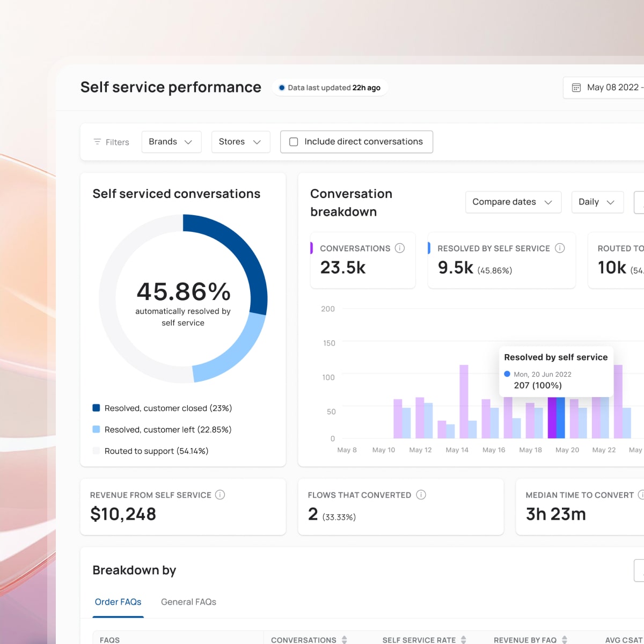Viewport: 644px width, 644px height.
Task: Click the AVG CSAT column header
Action: tap(624, 640)
